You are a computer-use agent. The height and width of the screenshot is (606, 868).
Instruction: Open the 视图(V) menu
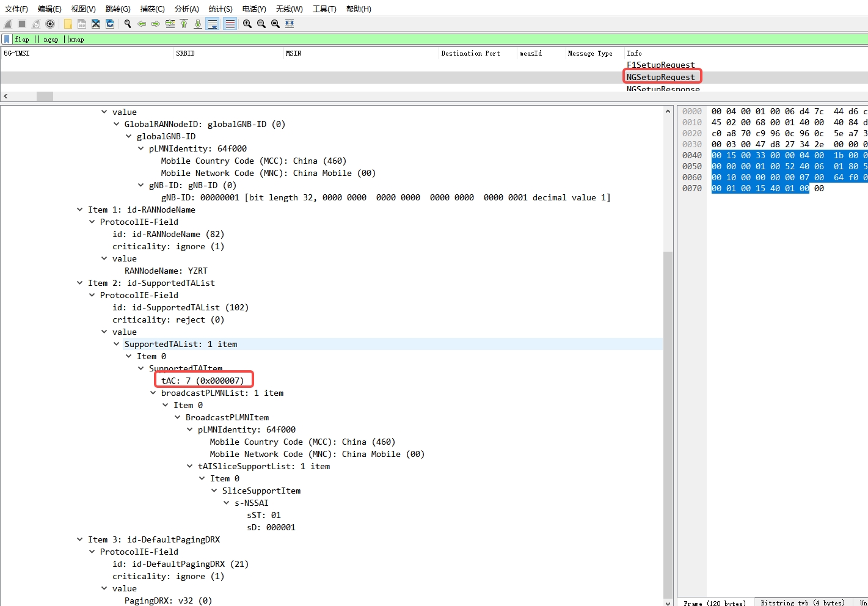(x=84, y=9)
